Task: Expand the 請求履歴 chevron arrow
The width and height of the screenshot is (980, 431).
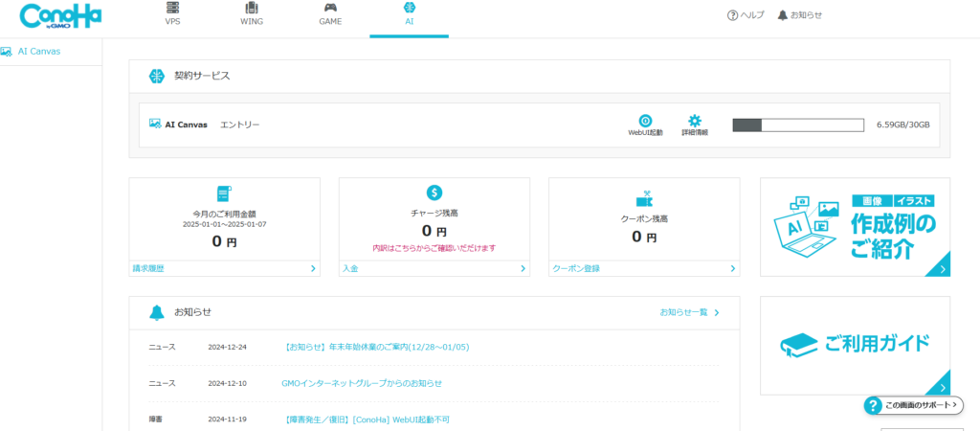Action: [313, 269]
